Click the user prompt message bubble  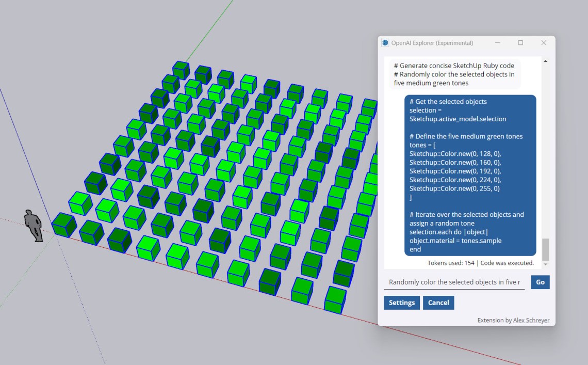coord(454,74)
